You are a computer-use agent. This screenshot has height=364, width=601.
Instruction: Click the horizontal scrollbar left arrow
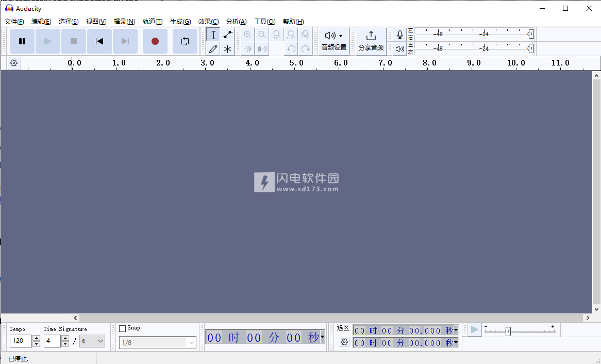75,318
